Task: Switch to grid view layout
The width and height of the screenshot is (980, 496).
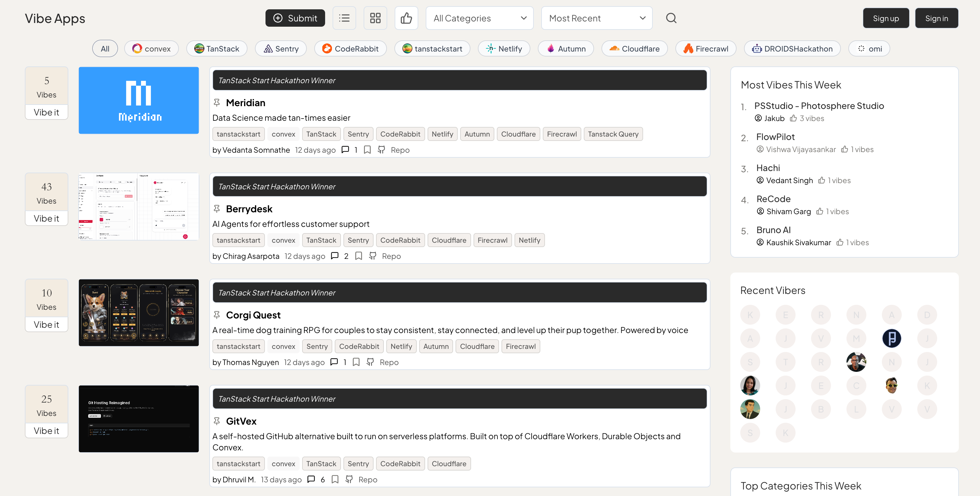Action: coord(375,18)
